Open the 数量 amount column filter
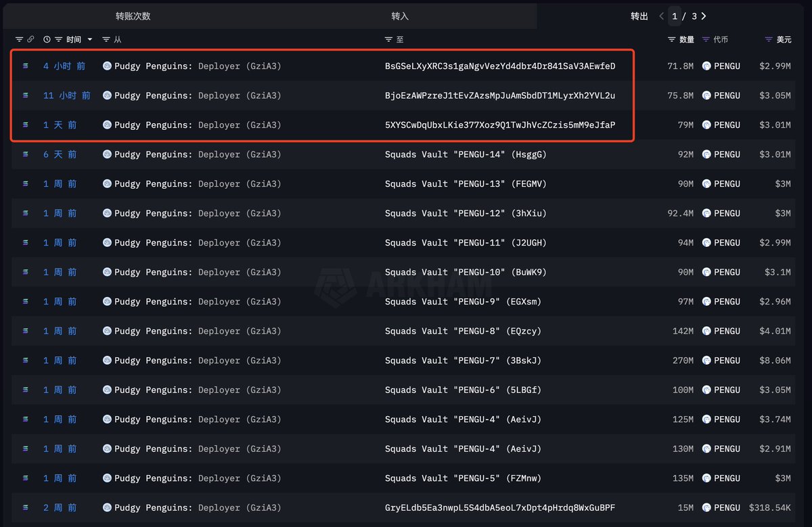Image resolution: width=812 pixels, height=527 pixels. click(x=671, y=40)
